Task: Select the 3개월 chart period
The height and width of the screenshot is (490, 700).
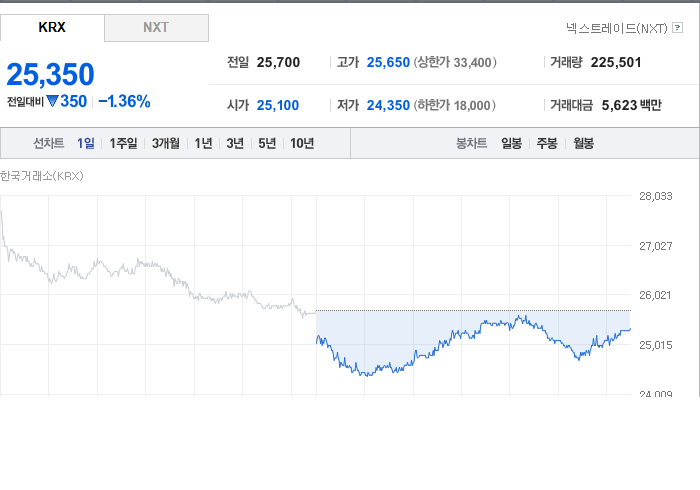Action: pyautogui.click(x=166, y=143)
